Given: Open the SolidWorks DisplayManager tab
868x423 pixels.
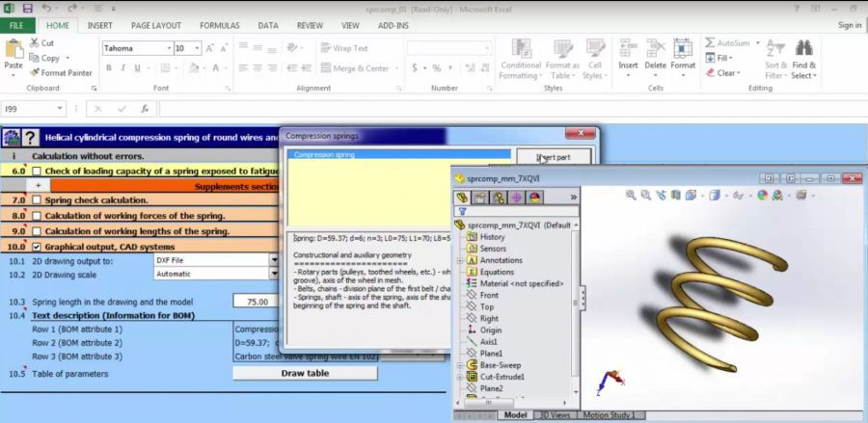Looking at the screenshot, I should [x=534, y=198].
